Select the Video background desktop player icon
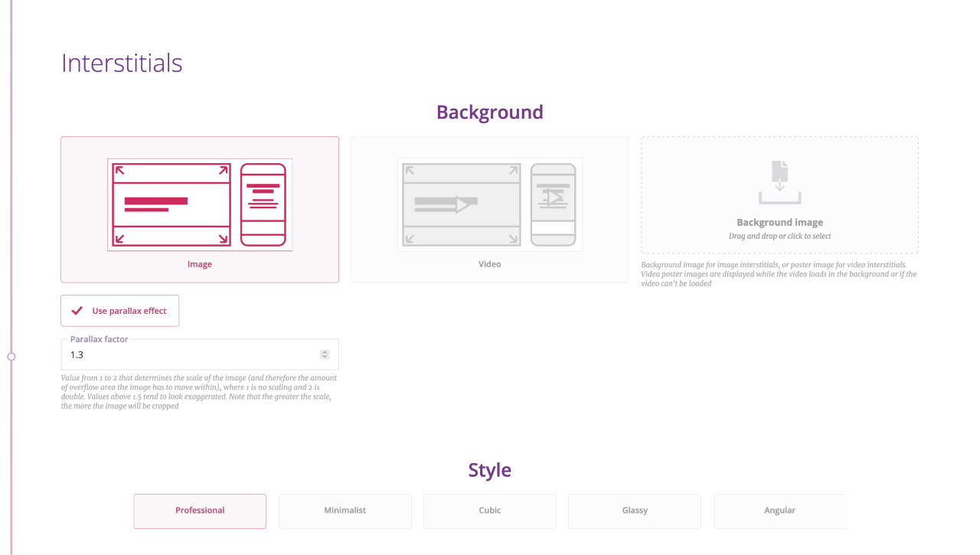The width and height of the screenshot is (980, 555). click(462, 204)
